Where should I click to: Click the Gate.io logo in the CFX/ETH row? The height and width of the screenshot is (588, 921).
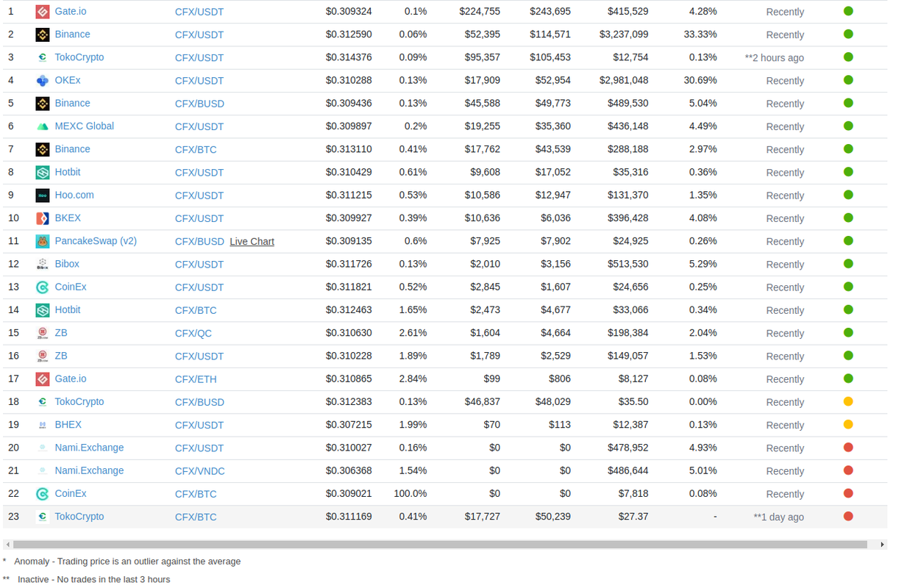point(43,379)
